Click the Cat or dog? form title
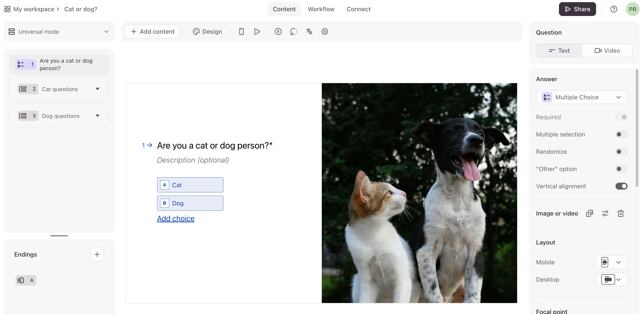644x314 pixels. click(81, 9)
